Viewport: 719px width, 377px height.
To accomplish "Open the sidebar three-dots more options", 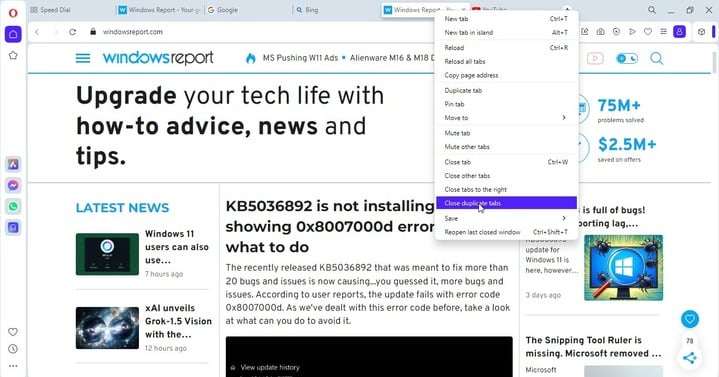I will (13, 366).
